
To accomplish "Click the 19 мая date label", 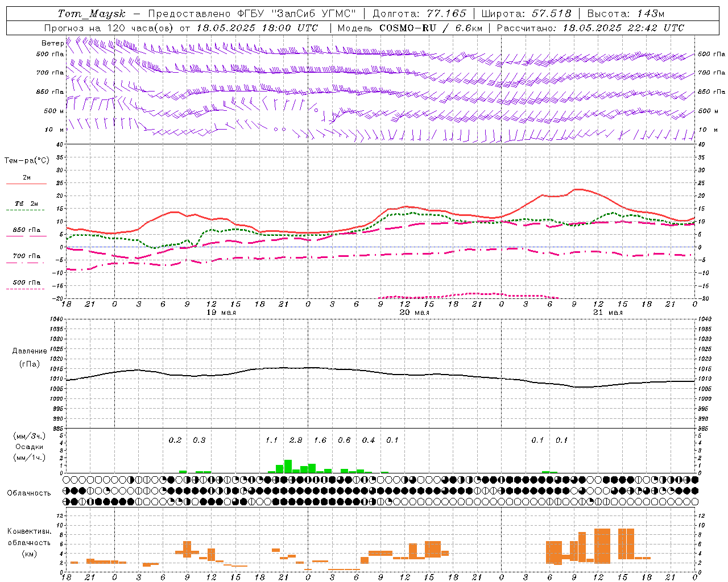I will tap(221, 313).
